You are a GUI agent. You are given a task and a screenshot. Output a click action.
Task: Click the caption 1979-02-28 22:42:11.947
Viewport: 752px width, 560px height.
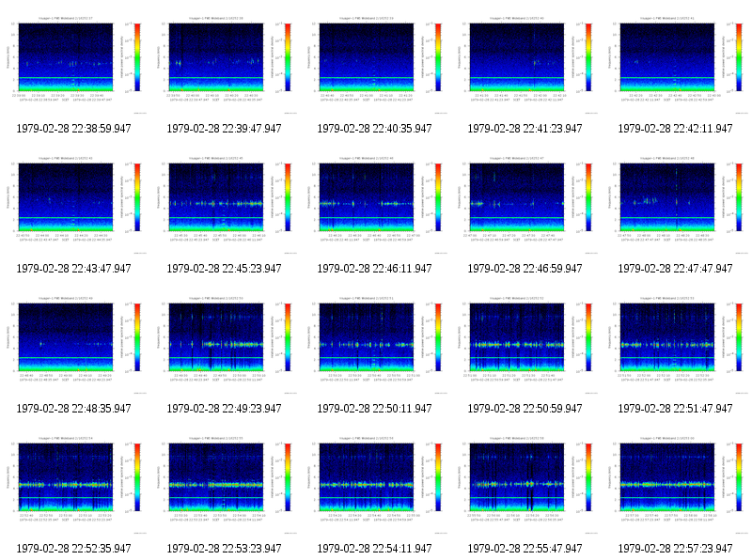click(675, 129)
